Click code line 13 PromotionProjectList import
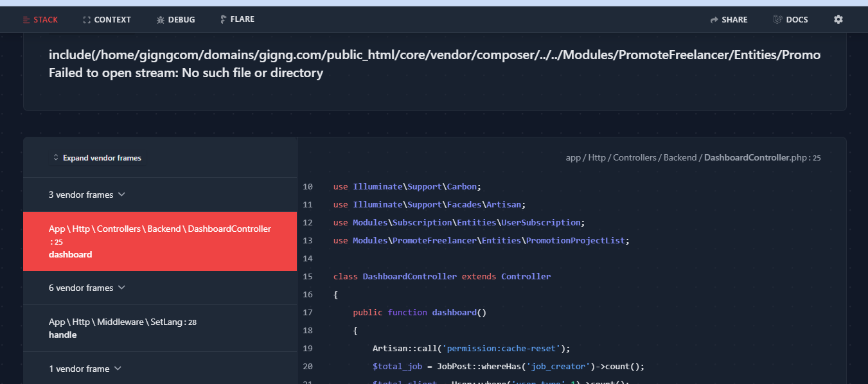The image size is (868, 384). click(482, 240)
